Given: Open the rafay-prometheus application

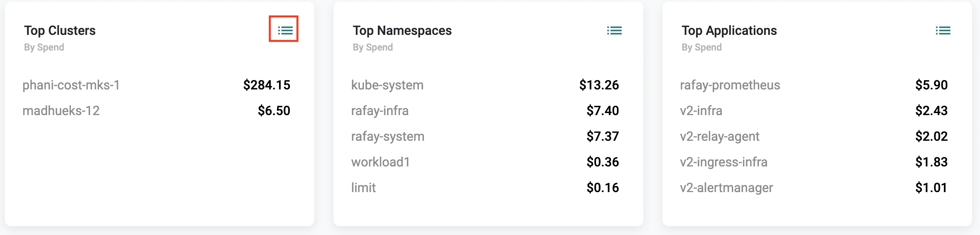Looking at the screenshot, I should click(x=730, y=85).
